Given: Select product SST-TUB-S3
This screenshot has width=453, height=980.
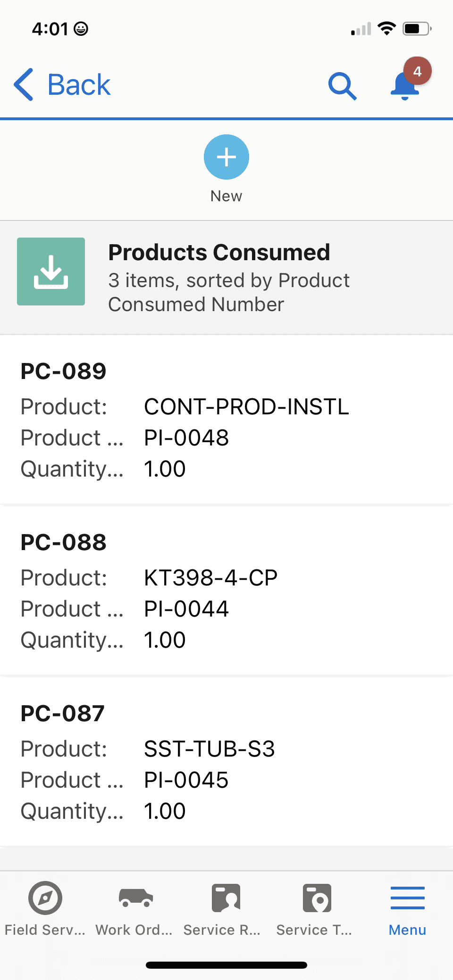Looking at the screenshot, I should tap(209, 749).
